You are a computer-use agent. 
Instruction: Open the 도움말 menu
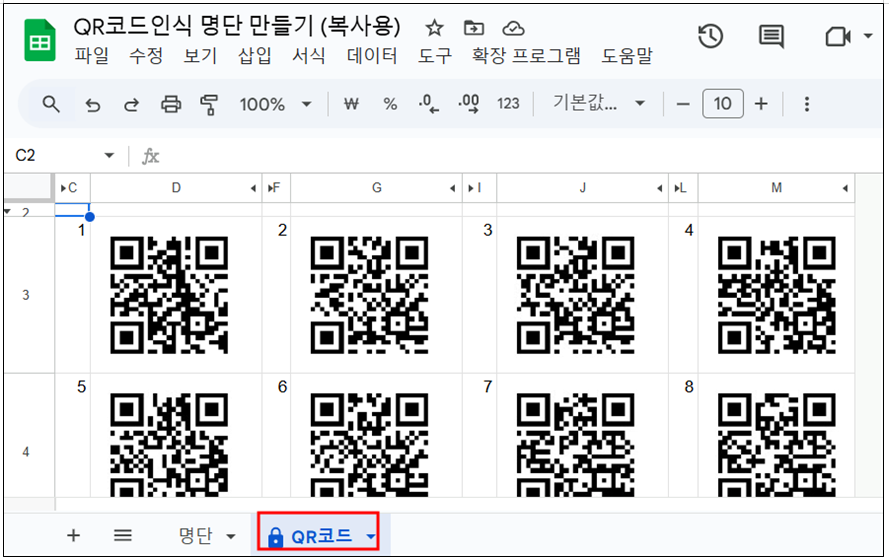626,56
